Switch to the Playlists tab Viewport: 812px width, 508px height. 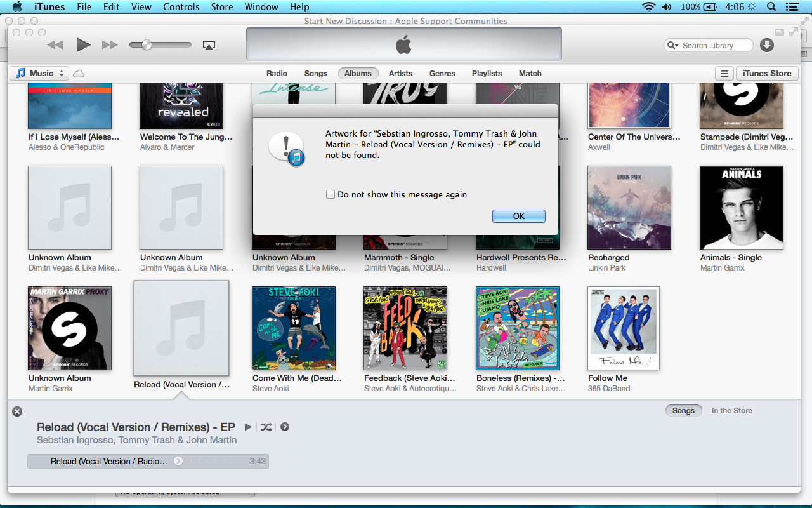coord(487,74)
